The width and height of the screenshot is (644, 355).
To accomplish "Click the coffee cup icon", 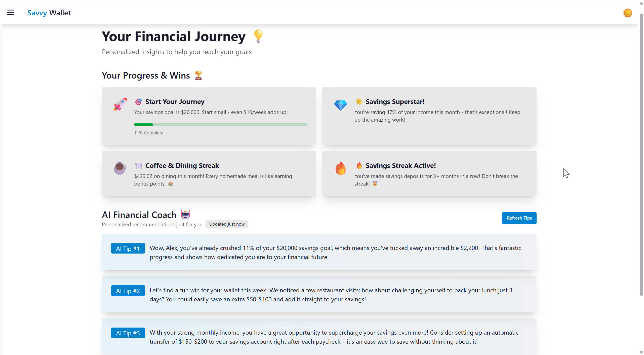I will pos(120,168).
